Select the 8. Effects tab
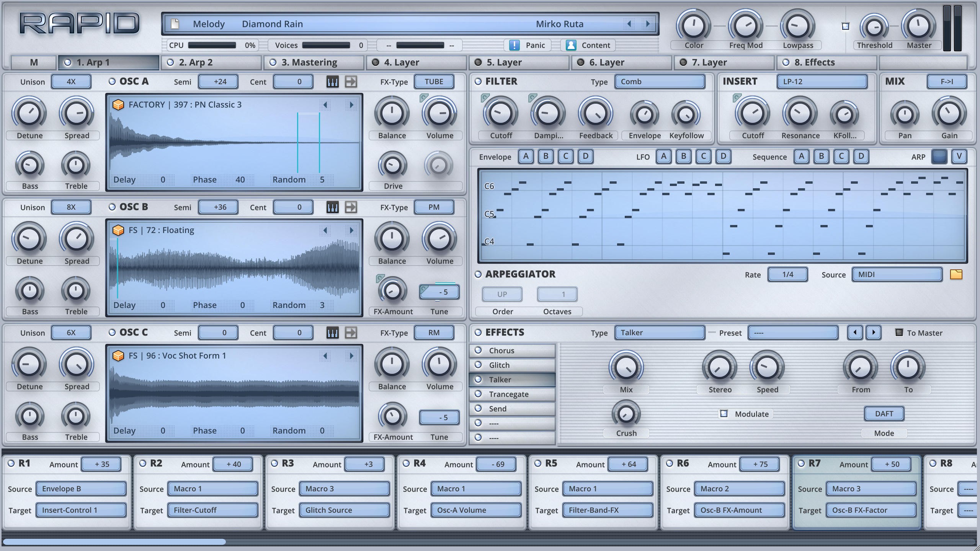 click(x=827, y=62)
